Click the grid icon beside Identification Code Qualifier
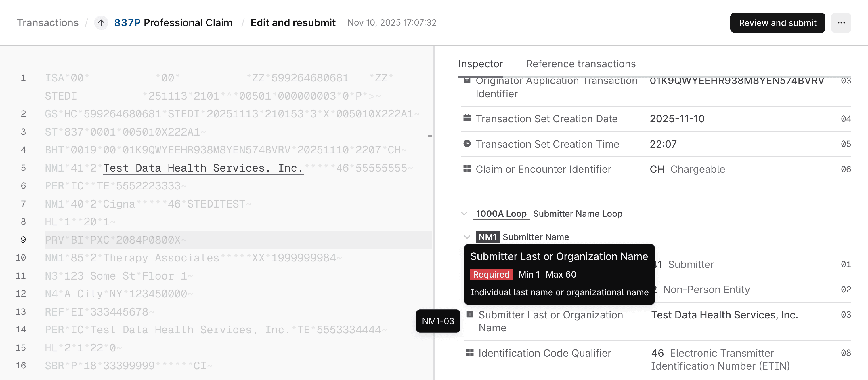This screenshot has width=868, height=380. pos(470,353)
